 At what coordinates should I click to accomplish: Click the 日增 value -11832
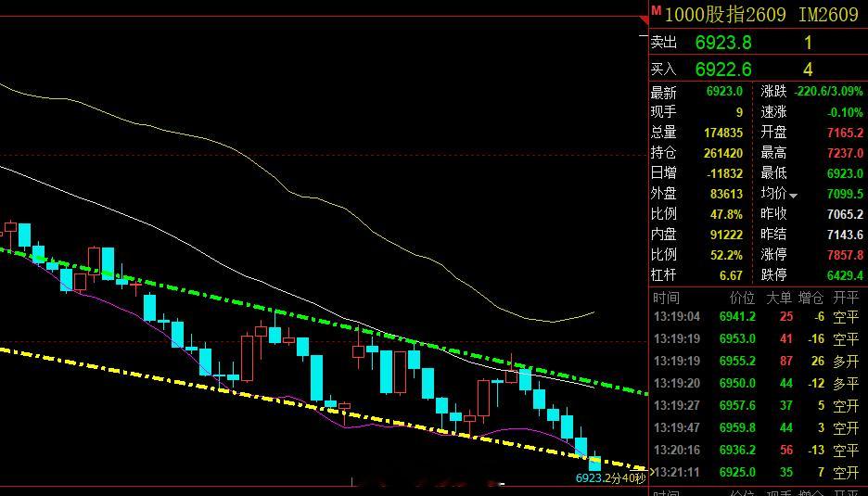click(724, 173)
